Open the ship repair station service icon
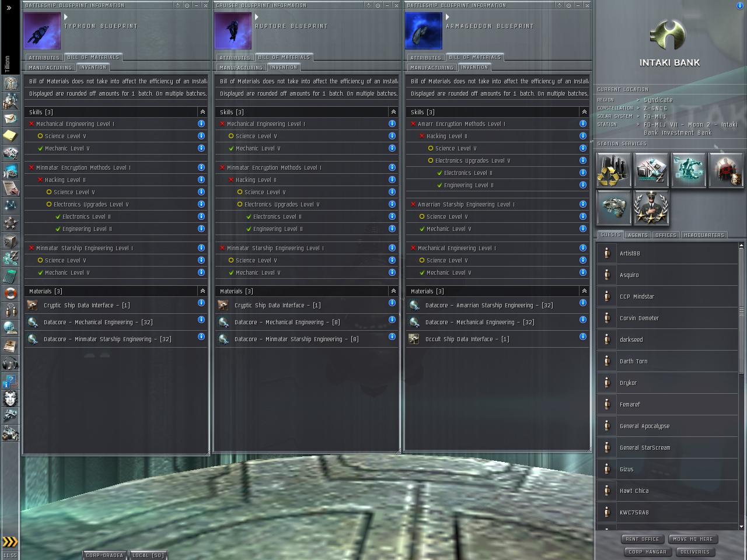The height and width of the screenshot is (560, 747). [614, 208]
